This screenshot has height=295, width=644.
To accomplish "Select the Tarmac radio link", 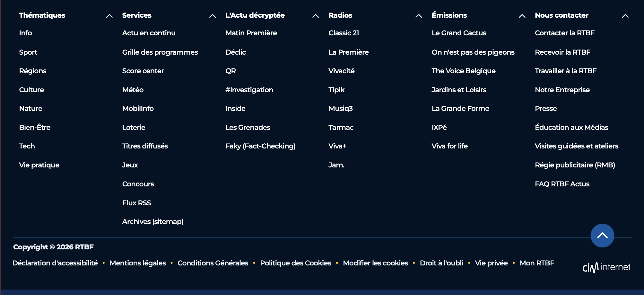I will 341,127.
